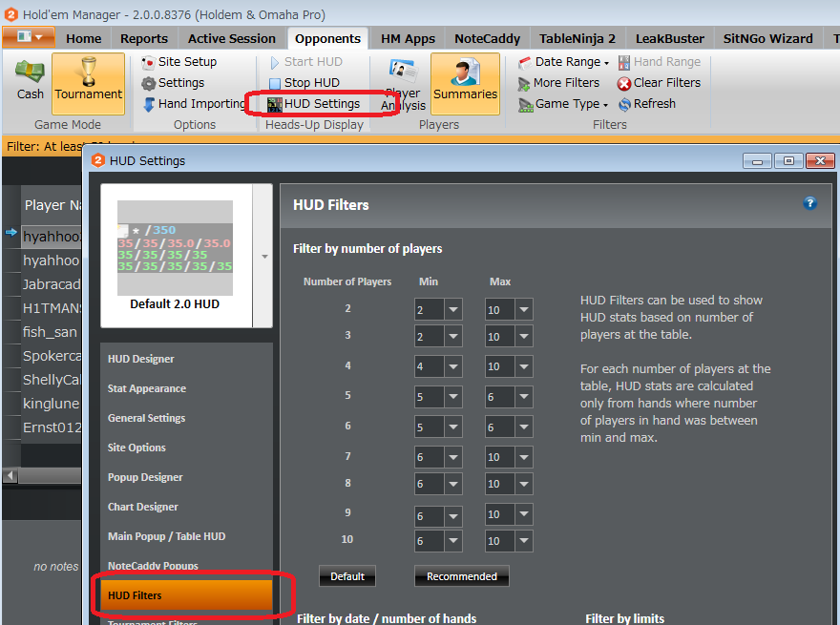Open Max dropdown for 4 players
840x625 pixels.
point(523,366)
